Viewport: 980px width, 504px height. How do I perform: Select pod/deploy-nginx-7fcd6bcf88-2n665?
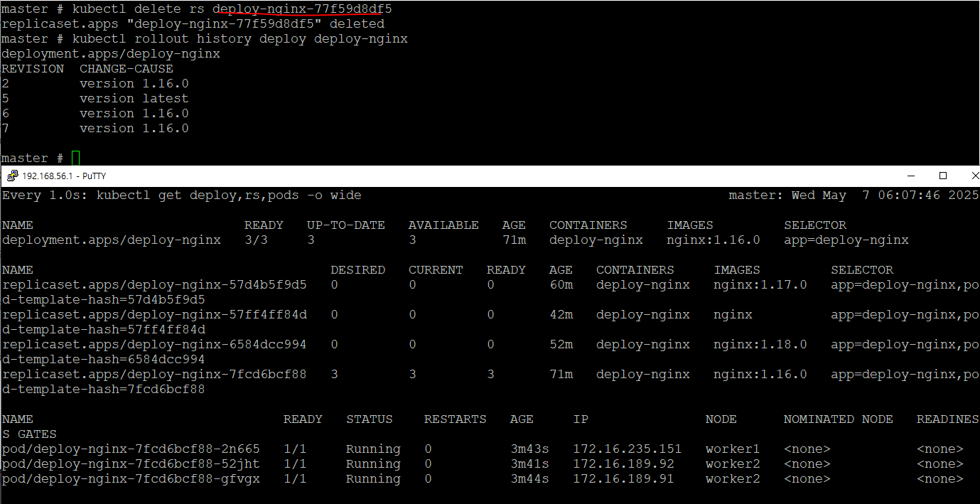coord(131,449)
